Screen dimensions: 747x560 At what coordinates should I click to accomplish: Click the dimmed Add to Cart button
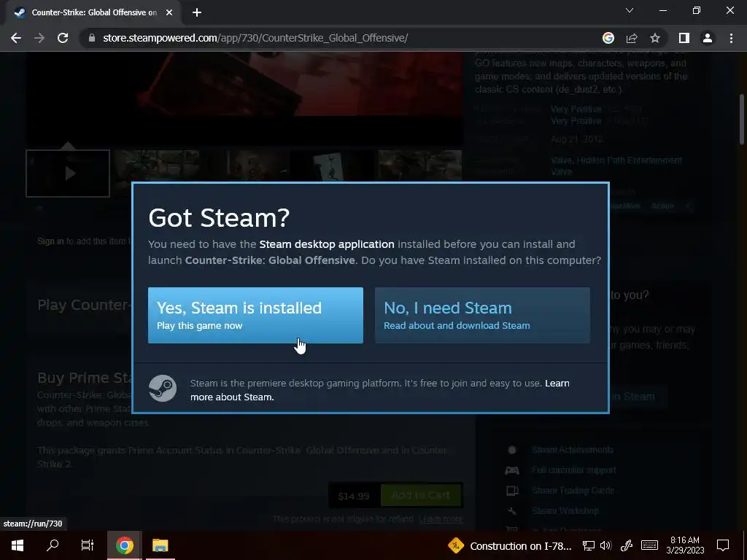421,495
